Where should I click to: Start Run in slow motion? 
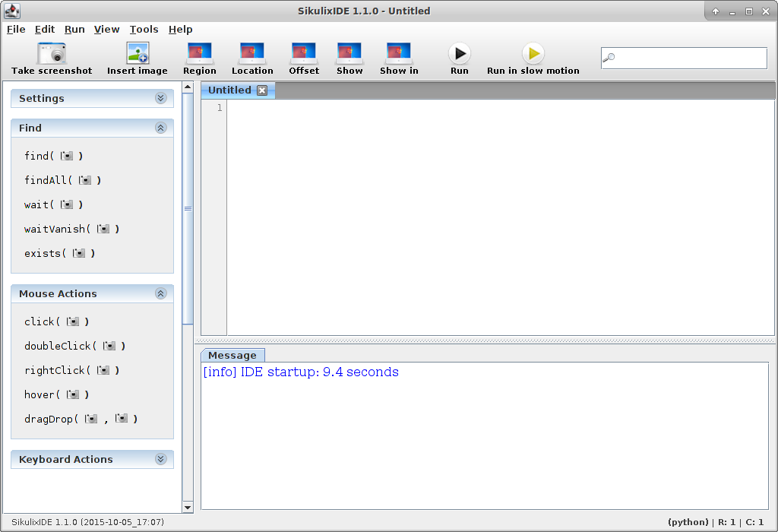pyautogui.click(x=533, y=54)
